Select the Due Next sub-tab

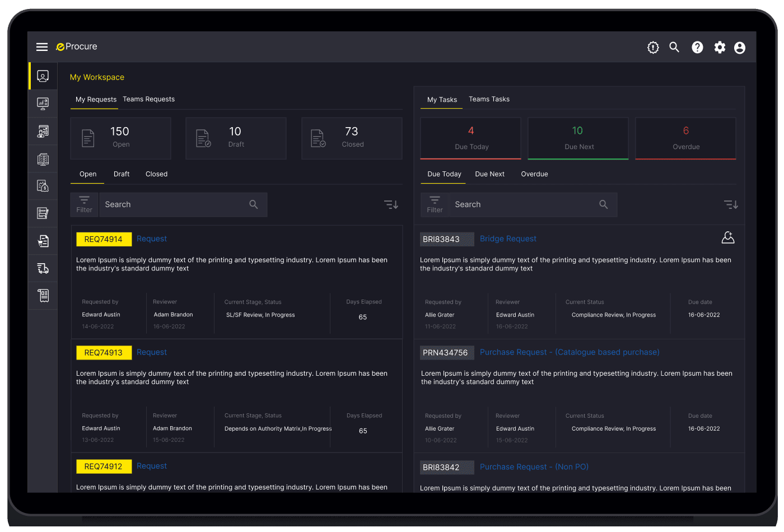490,174
